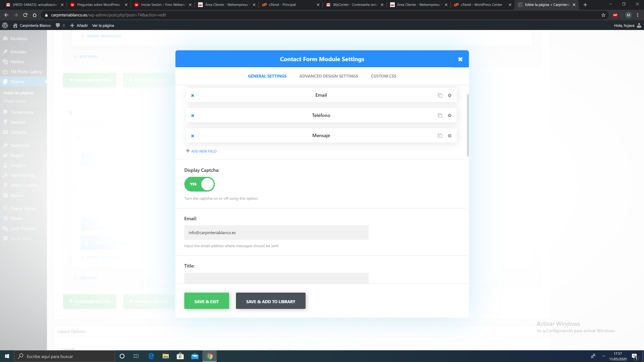The image size is (644, 362).
Task: Open a new browser tab
Action: 585,5
